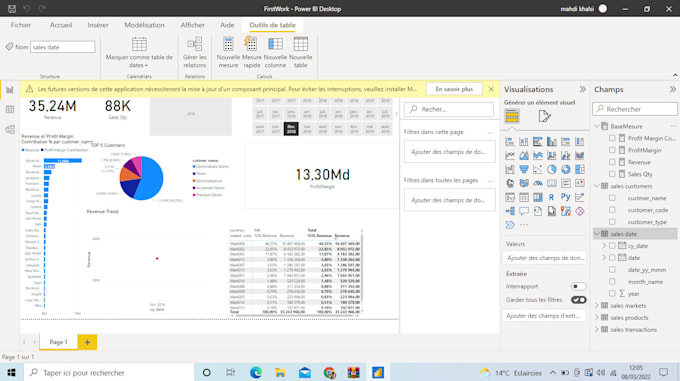680x381 pixels.
Task: Click the Nom field containing sales date
Action: tap(62, 47)
